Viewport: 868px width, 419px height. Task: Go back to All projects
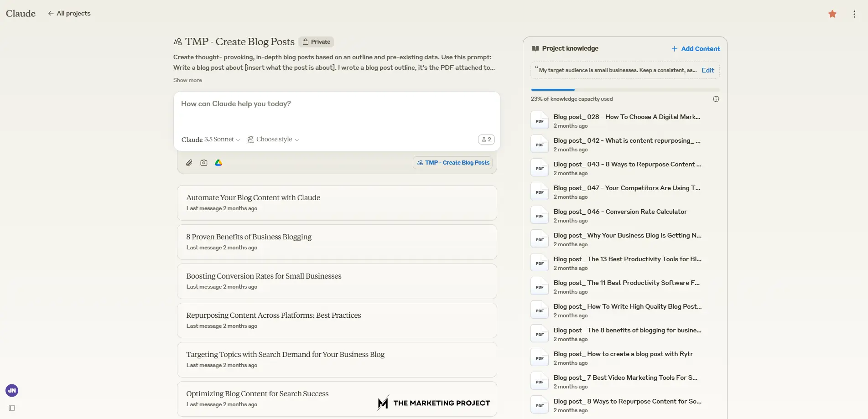click(x=69, y=13)
